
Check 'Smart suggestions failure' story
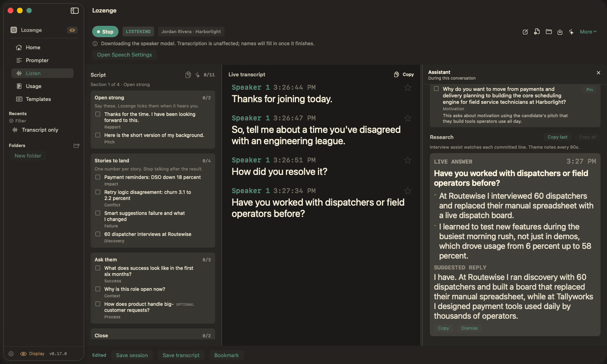[x=97, y=213]
